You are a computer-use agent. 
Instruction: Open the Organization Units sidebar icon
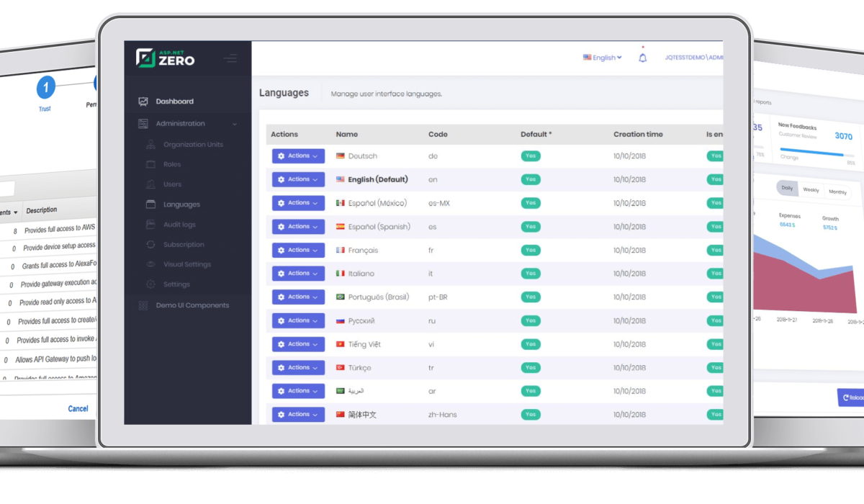tap(150, 144)
